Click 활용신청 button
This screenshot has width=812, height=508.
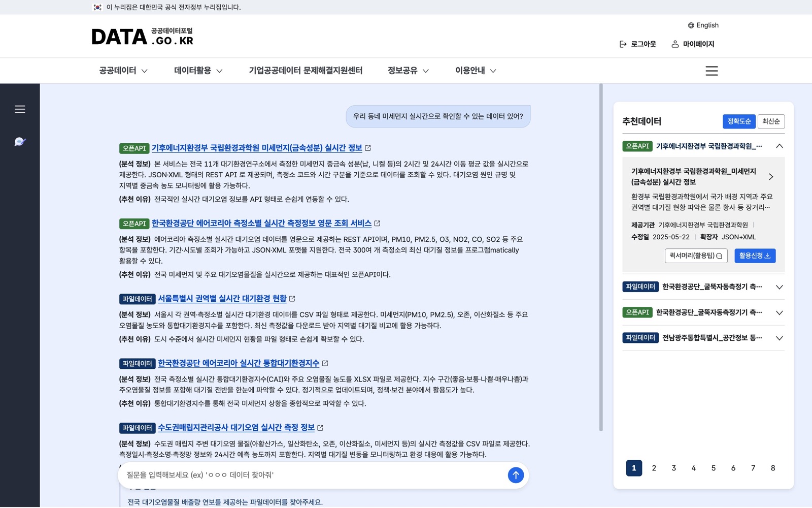point(755,256)
